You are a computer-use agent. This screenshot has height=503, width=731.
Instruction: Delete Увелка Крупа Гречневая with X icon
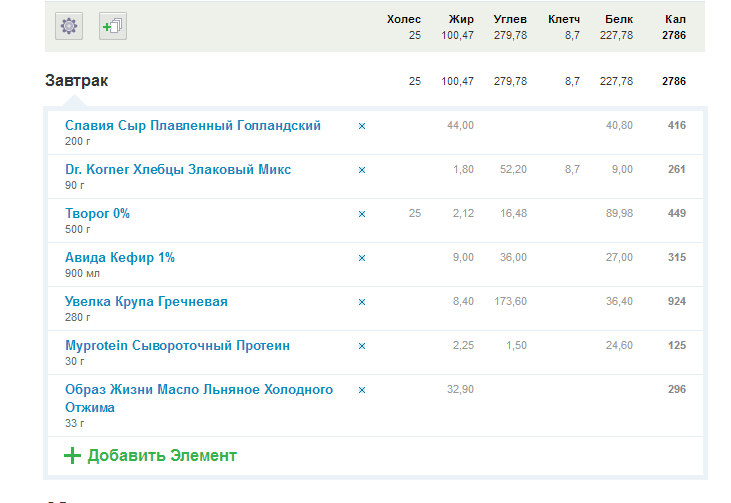coord(362,302)
